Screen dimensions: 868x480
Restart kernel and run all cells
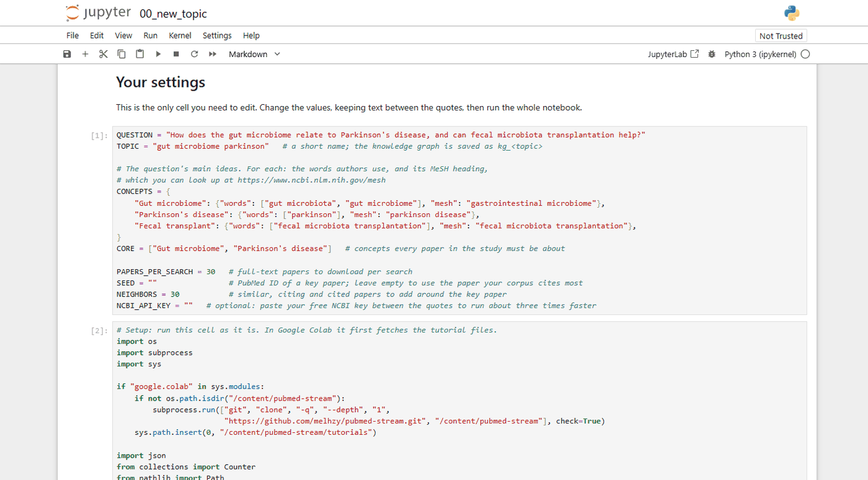pyautogui.click(x=213, y=54)
